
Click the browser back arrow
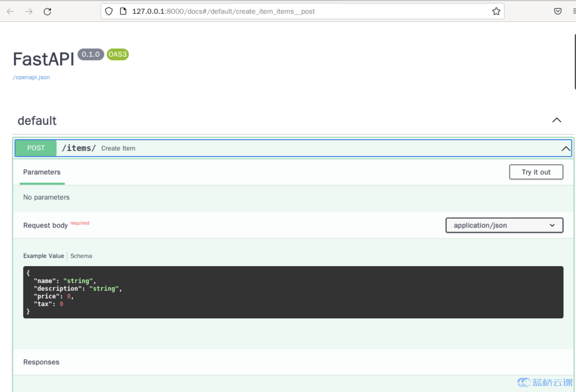point(10,12)
